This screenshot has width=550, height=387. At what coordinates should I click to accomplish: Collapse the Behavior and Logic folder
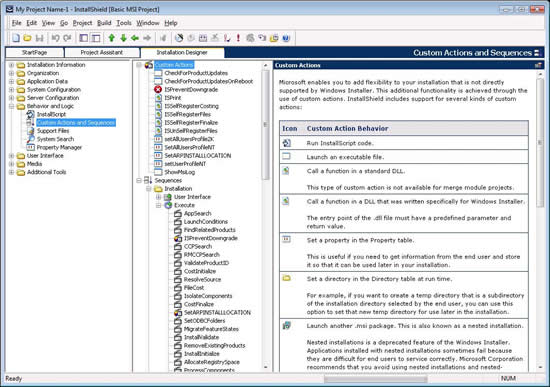point(11,106)
